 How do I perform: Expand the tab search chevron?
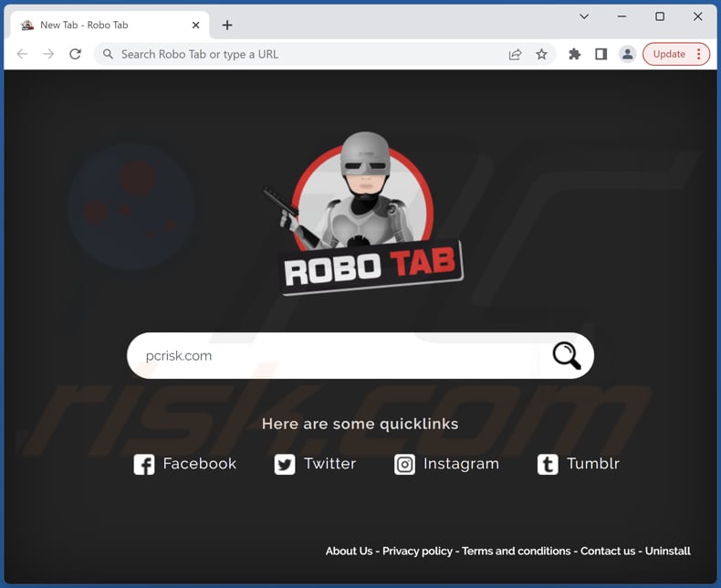pos(584,16)
